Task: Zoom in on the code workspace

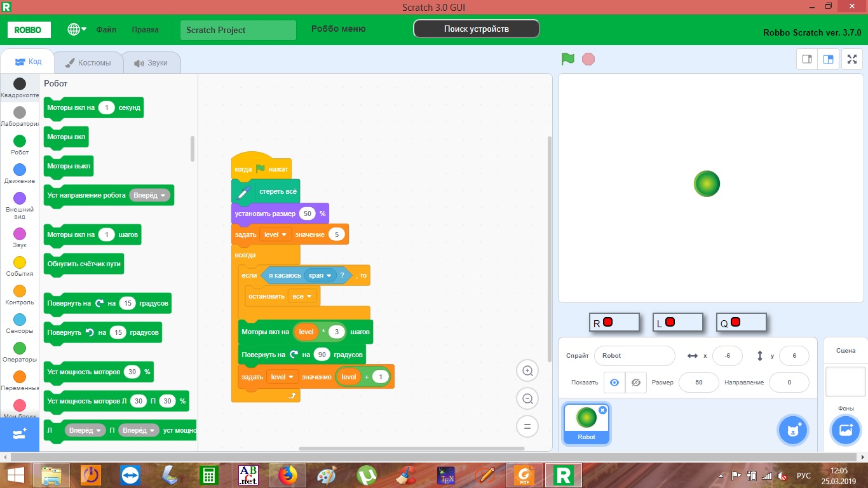Action: pos(527,371)
